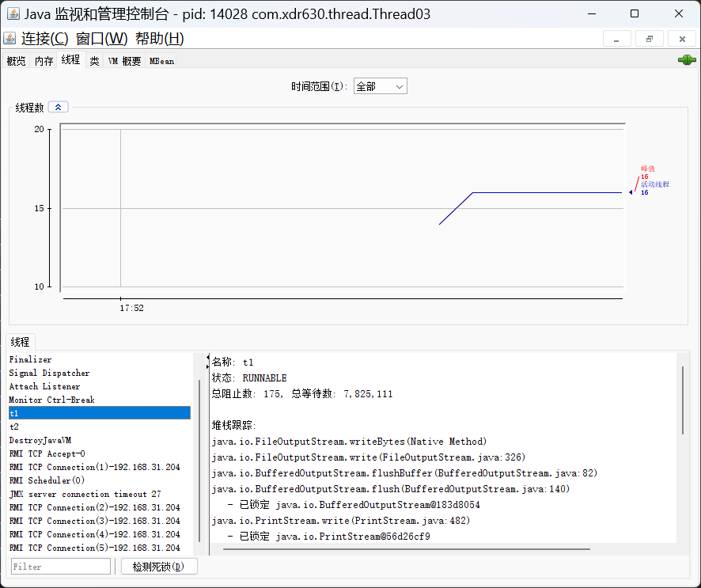This screenshot has height=588, width=701.
Task: Select the t1 thread row
Action: (x=100, y=413)
